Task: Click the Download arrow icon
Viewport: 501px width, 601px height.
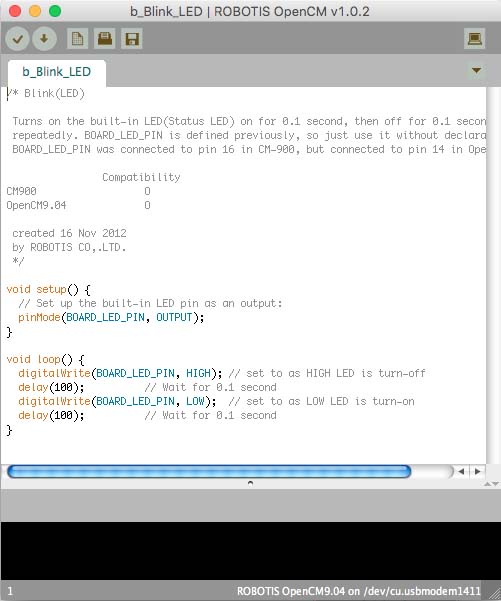Action: tap(44, 39)
